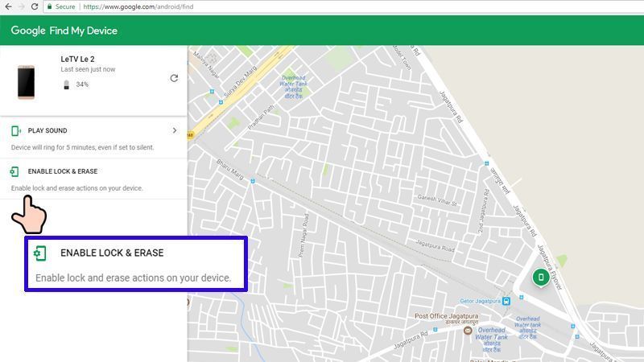Click the Getor Jagatpura train station icon
644x362 pixels.
(506, 301)
